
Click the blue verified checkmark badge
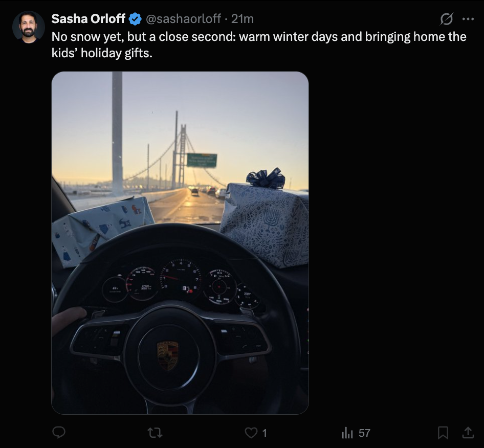tap(135, 19)
